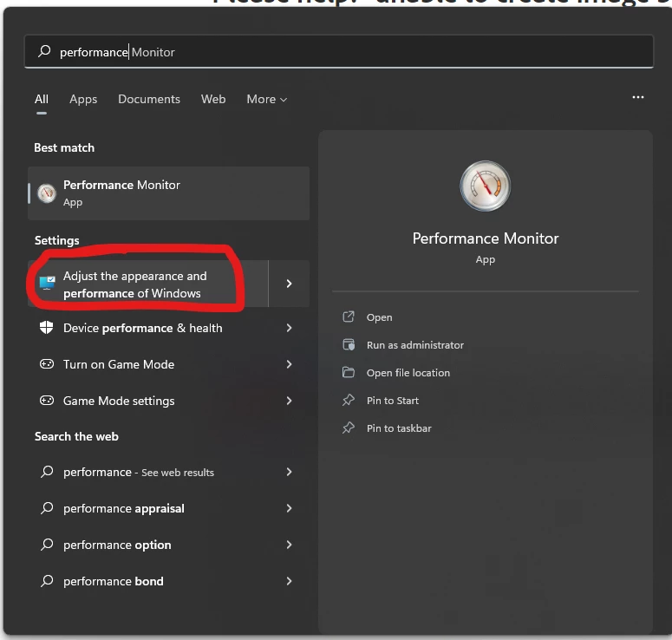Click the Run as administrator shield icon
Viewport: 672px width, 640px height.
pyautogui.click(x=349, y=344)
